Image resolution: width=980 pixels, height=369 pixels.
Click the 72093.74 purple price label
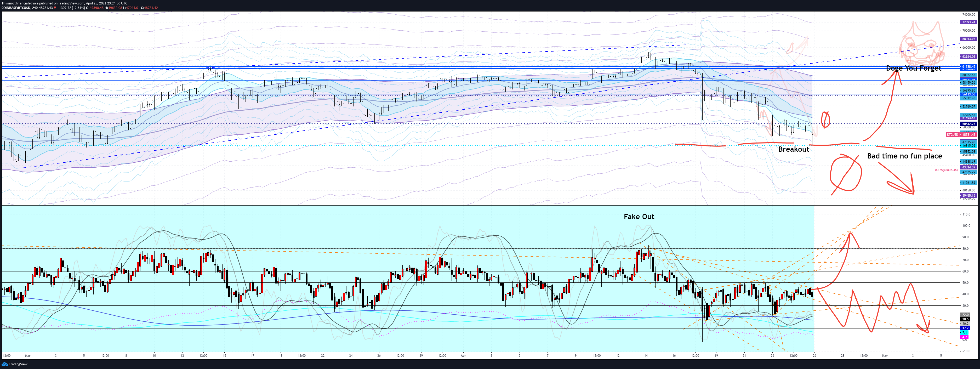point(968,22)
